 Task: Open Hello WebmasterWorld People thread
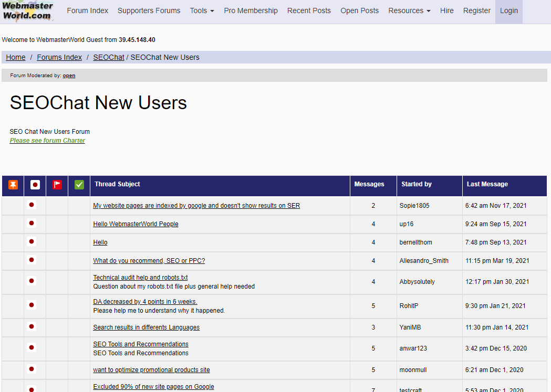coord(136,224)
